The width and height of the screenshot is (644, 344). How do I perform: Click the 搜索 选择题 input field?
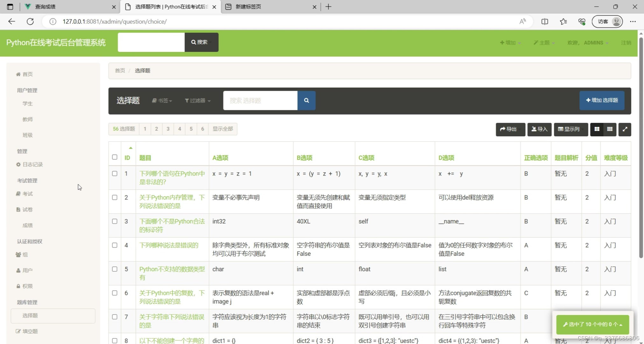coord(260,101)
